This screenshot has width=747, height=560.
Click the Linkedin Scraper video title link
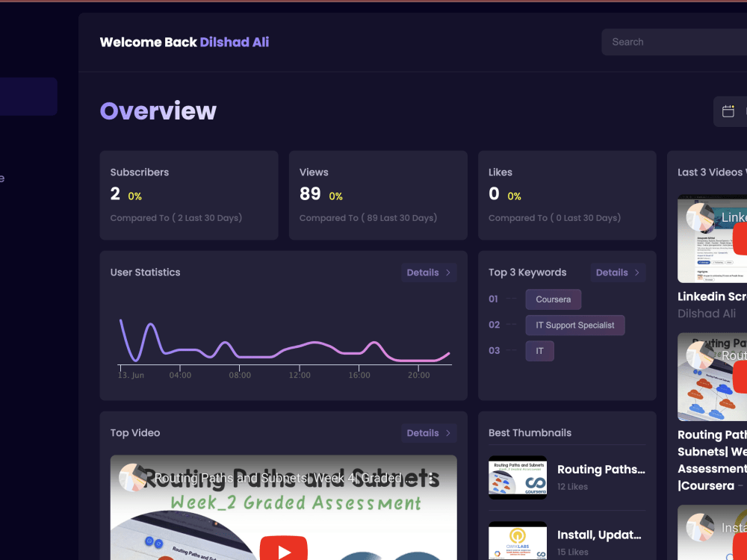click(711, 296)
